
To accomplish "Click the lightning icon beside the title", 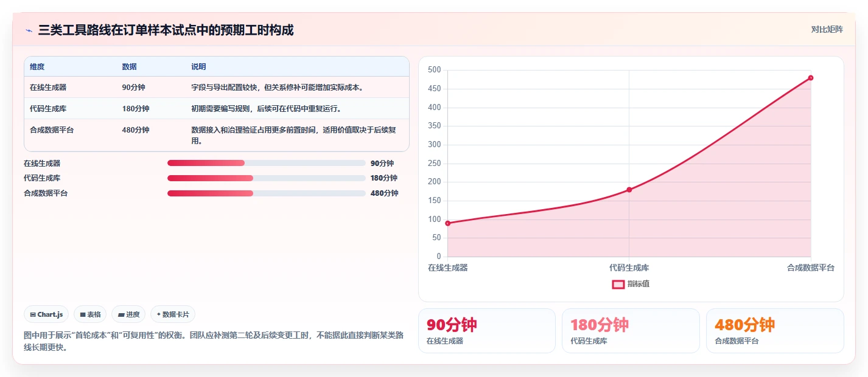I will coord(29,30).
